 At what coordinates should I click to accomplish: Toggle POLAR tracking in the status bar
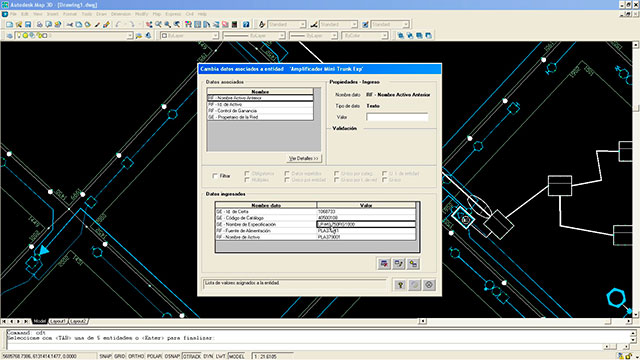coord(154,356)
